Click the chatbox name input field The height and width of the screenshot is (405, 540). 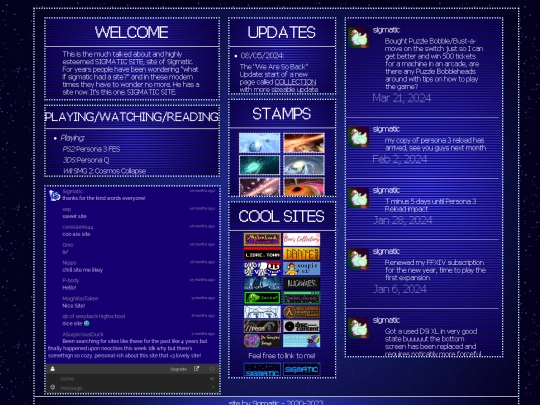pyautogui.click(x=133, y=378)
